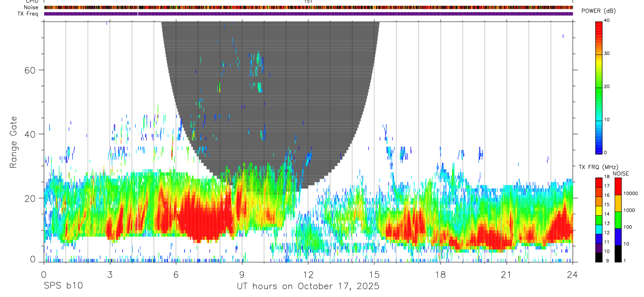Click the 0 tick on the POWER scale

pos(606,152)
